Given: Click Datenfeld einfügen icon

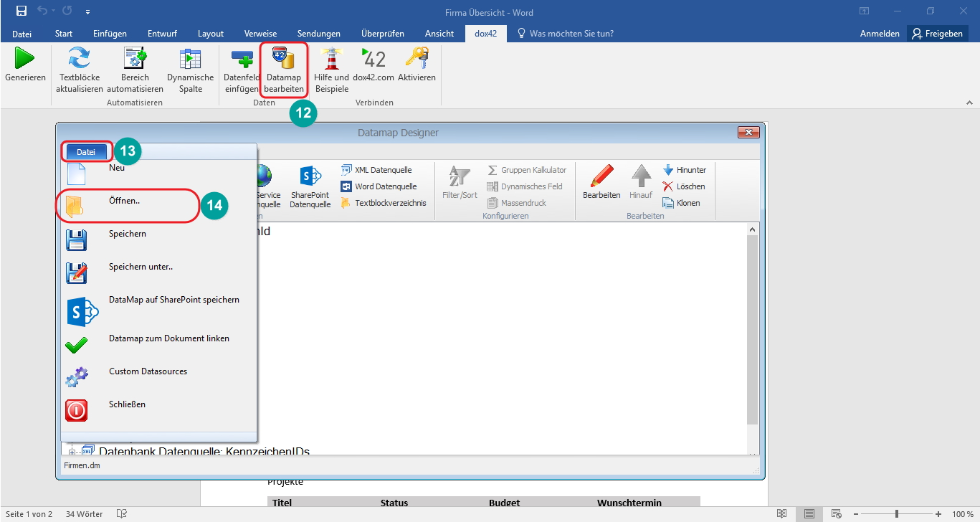Looking at the screenshot, I should pyautogui.click(x=242, y=58).
